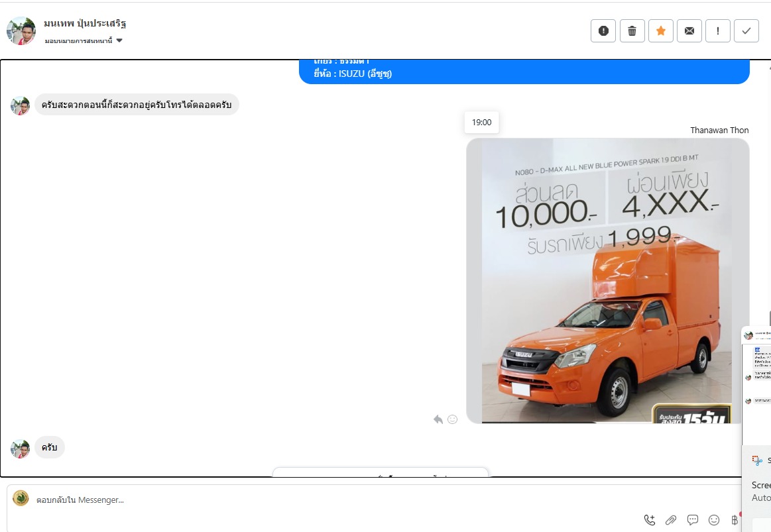Attach a file with paperclip icon

[x=671, y=520]
